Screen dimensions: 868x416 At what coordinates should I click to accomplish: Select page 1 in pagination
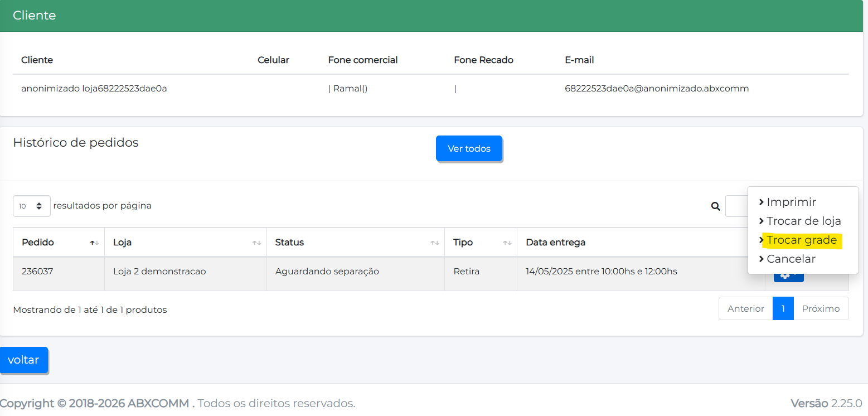point(783,308)
